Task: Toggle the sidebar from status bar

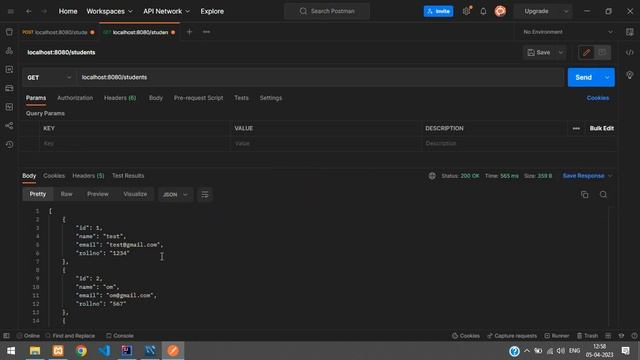Action: 7,336
